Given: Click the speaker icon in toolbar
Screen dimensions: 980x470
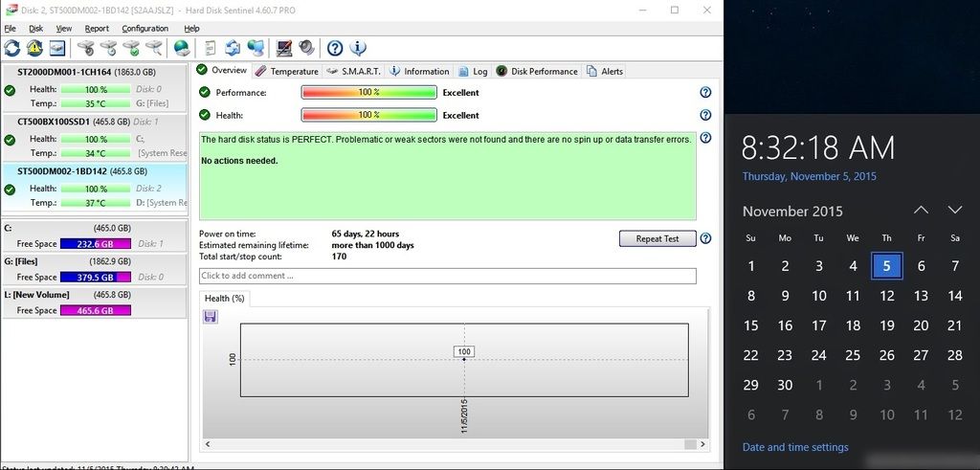Looking at the screenshot, I should point(306,48).
